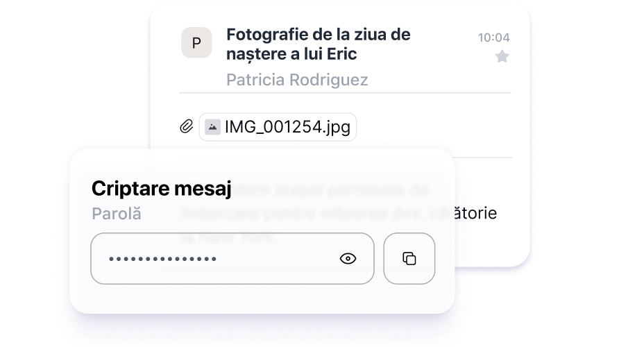Click the subject line naștere a lui Eric
Image resolution: width=644 pixels, height=347 pixels.
[291, 54]
